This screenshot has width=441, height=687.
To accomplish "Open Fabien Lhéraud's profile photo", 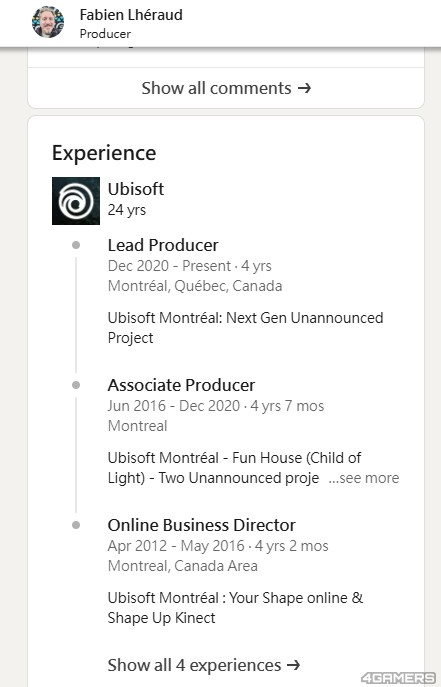I will point(48,22).
